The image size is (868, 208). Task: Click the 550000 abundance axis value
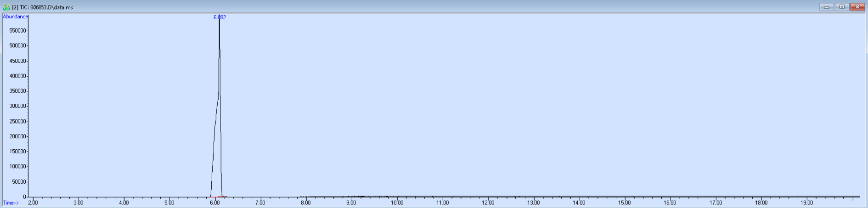[17, 31]
